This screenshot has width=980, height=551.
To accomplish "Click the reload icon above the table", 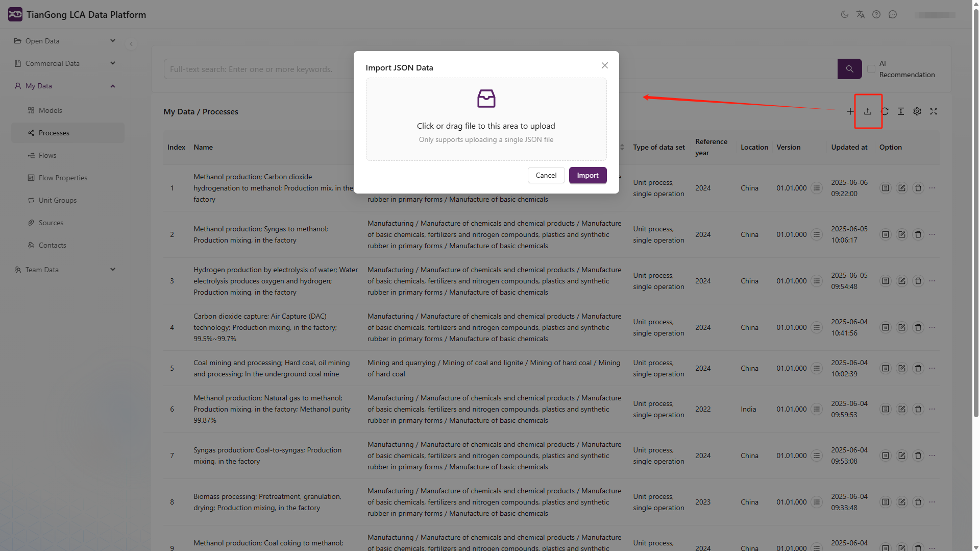I will (x=885, y=111).
